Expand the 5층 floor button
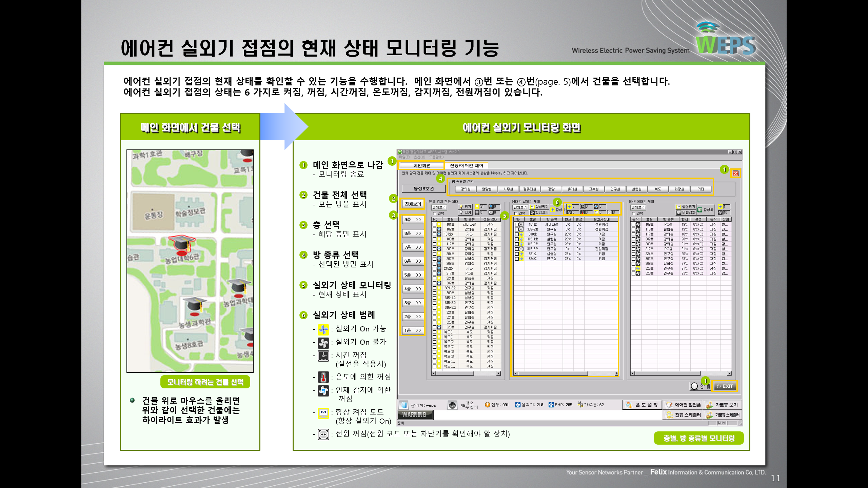Image resolution: width=868 pixels, height=488 pixels. [413, 275]
